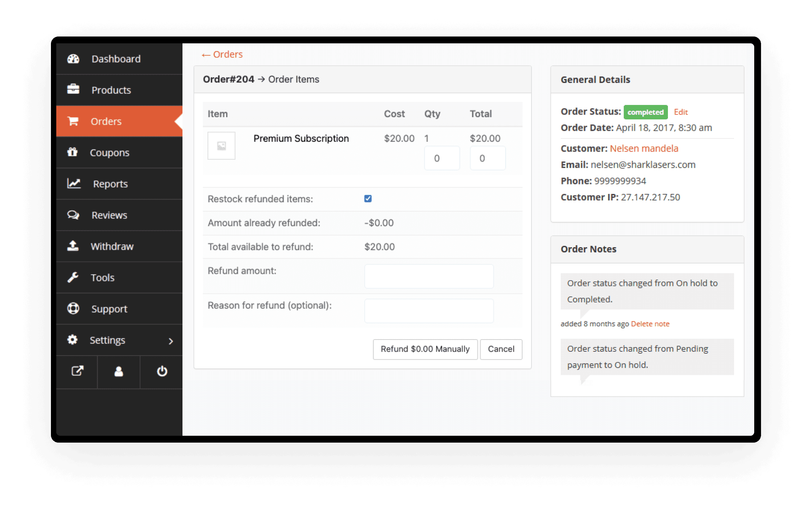Viewport: 812px width, 508px height.
Task: Click the Dashboard gauge icon
Action: click(73, 59)
